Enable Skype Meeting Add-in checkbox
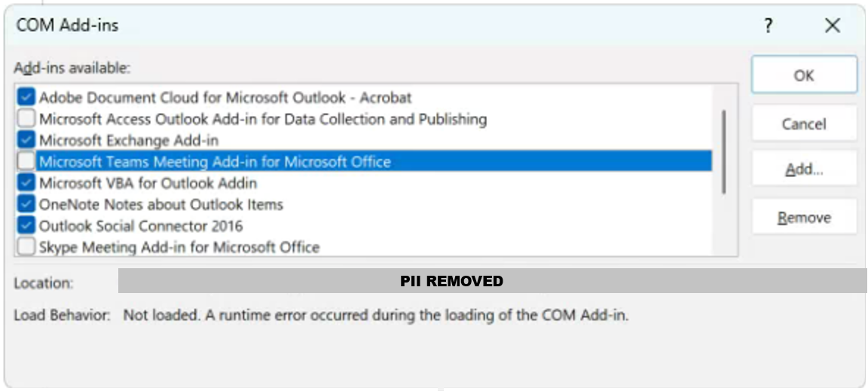The width and height of the screenshot is (868, 391). pyautogui.click(x=26, y=246)
